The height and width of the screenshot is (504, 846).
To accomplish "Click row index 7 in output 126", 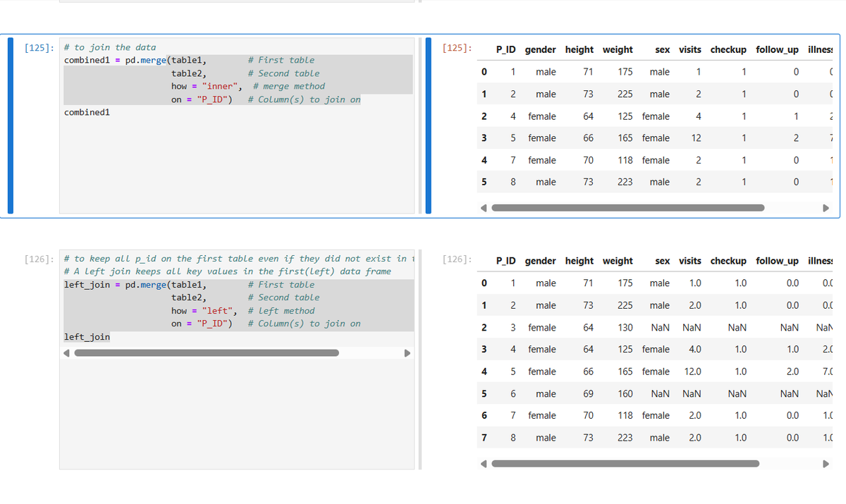I will (x=484, y=438).
